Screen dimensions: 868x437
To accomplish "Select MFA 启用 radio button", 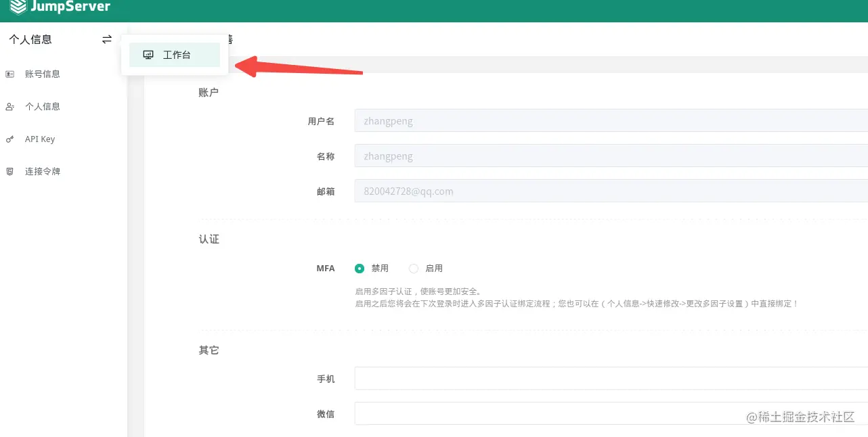I will [414, 269].
